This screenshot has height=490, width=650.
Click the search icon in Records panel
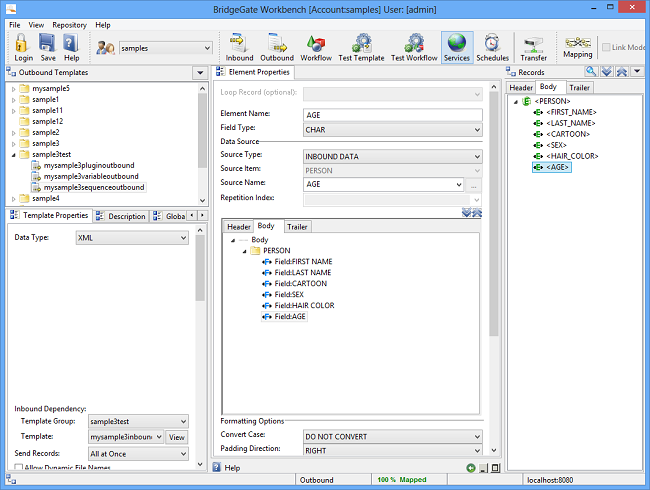591,72
